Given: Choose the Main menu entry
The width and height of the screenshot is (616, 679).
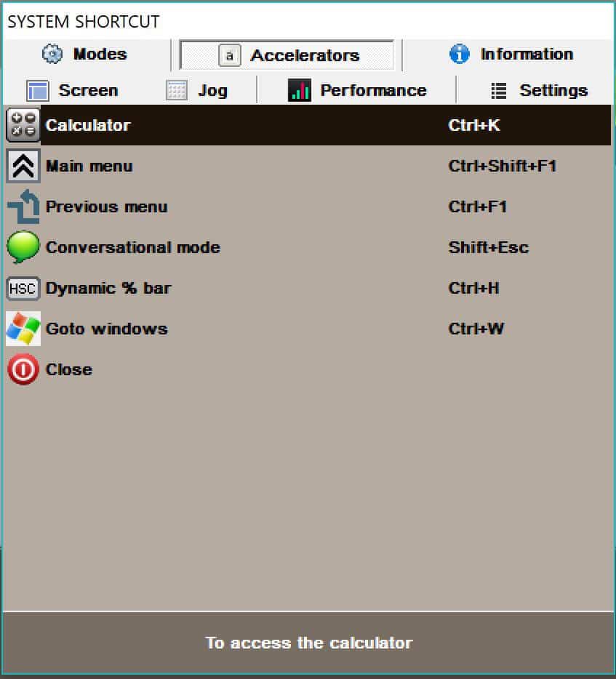Looking at the screenshot, I should point(308,166).
